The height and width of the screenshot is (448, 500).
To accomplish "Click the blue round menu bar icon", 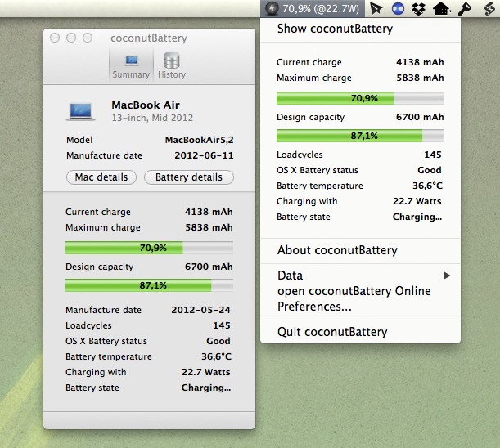I will (x=398, y=9).
